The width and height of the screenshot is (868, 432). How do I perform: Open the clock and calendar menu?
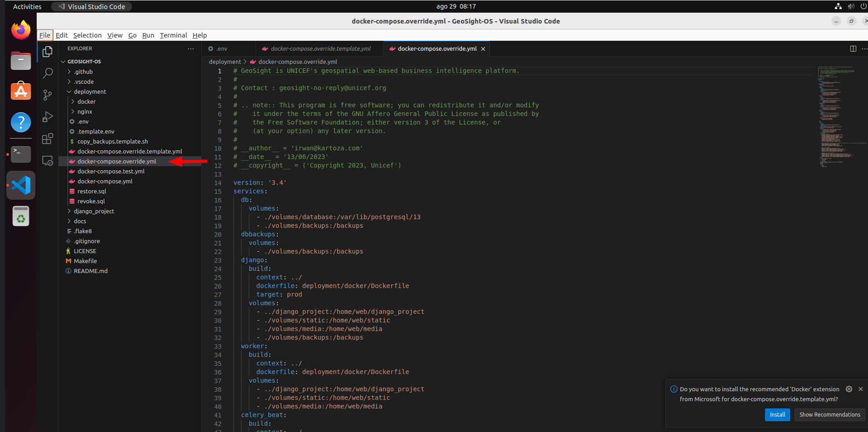point(456,6)
